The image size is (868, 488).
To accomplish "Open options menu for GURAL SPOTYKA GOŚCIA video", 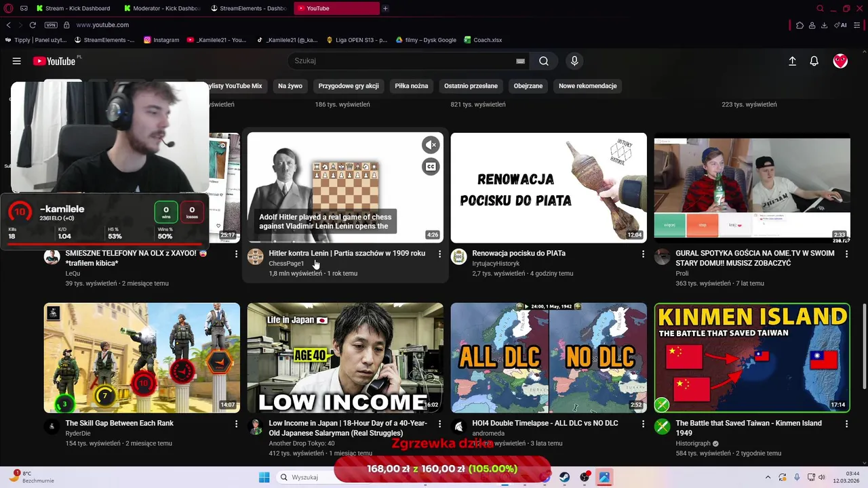I will click(x=846, y=253).
